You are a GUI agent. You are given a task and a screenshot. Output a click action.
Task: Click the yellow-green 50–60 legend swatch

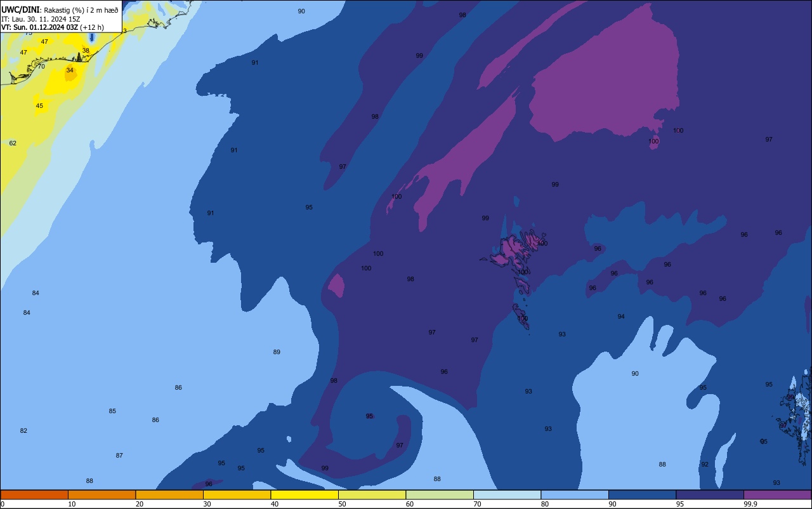pos(372,494)
